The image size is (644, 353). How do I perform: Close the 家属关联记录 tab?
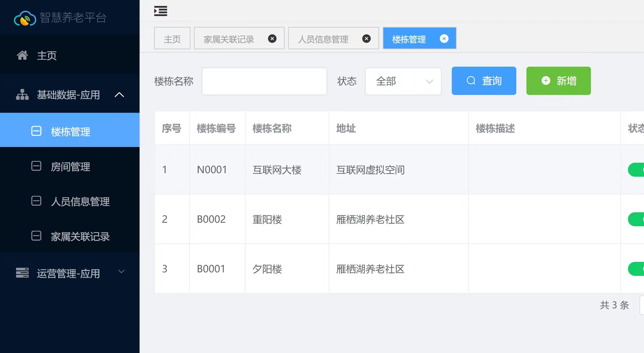tap(272, 39)
